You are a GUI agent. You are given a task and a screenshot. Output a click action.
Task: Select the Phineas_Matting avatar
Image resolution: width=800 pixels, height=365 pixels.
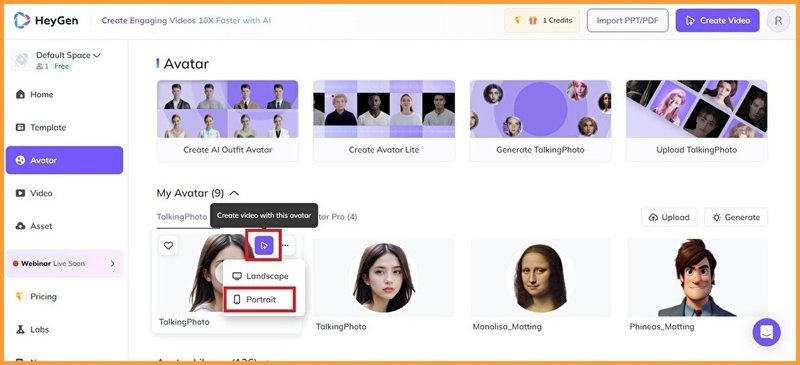pyautogui.click(x=697, y=278)
